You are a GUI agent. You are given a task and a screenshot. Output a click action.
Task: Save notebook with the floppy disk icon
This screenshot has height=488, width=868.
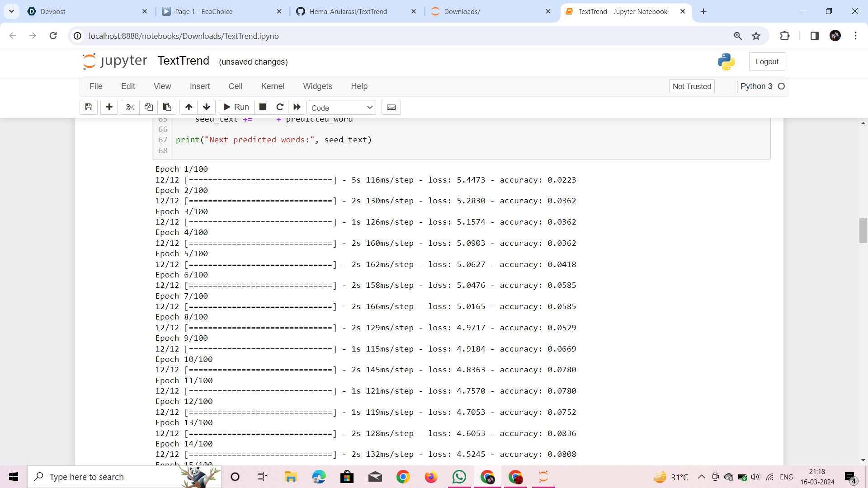click(89, 107)
